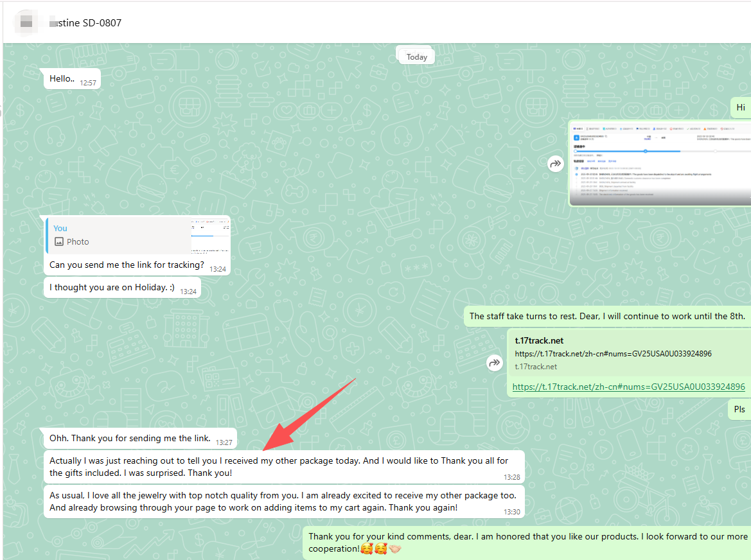Click the forward icon beside the 17track link preview
The image size is (751, 560).
coord(494,363)
